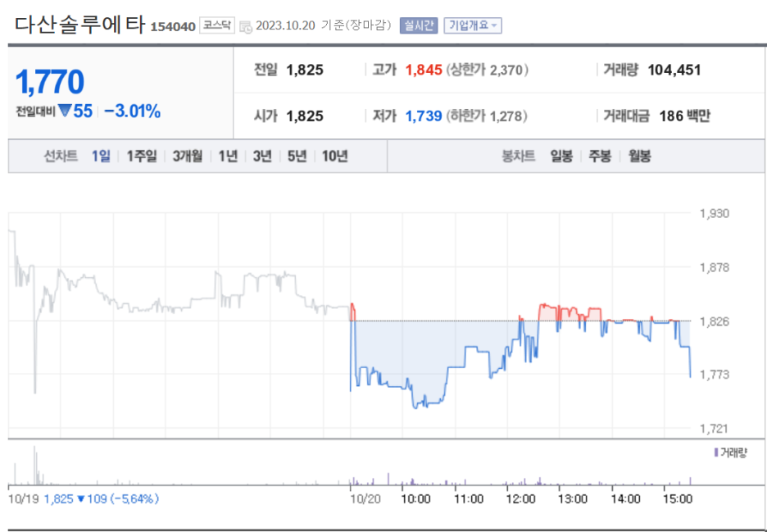The width and height of the screenshot is (767, 532).
Task: Click the 15:00 time axis label
Action: (678, 499)
